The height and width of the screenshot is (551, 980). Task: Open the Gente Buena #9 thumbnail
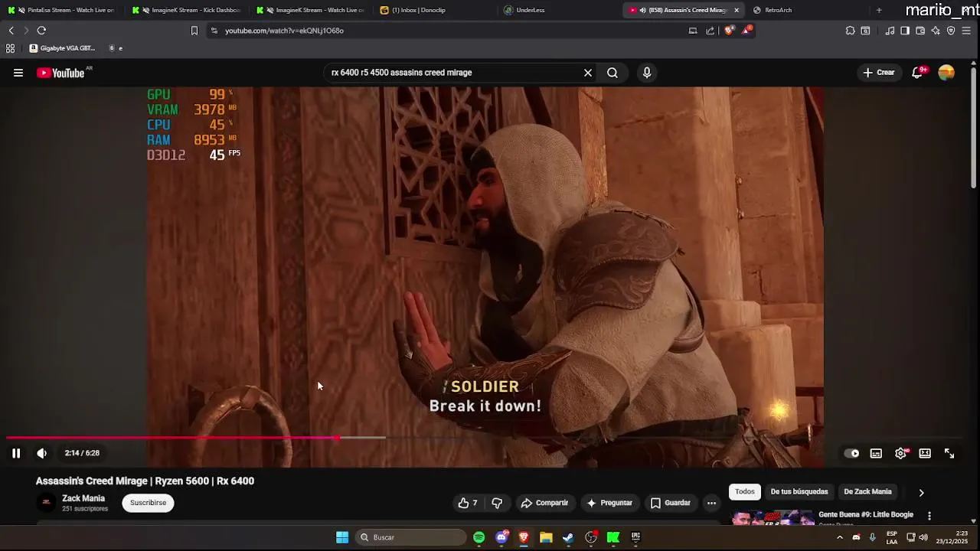[773, 517]
